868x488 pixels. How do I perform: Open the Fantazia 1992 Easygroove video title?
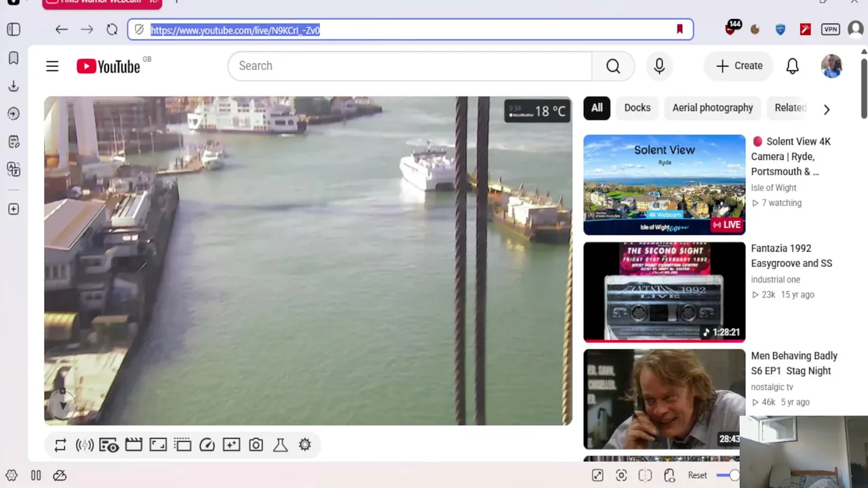(791, 256)
